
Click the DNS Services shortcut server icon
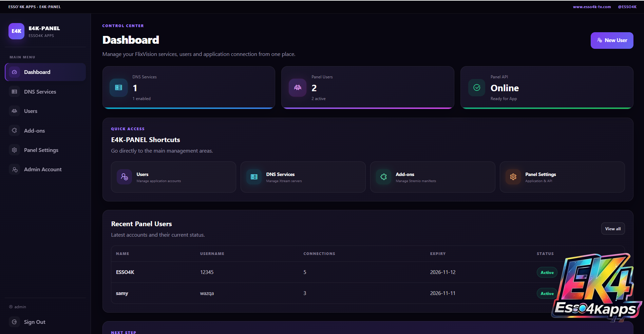point(254,177)
